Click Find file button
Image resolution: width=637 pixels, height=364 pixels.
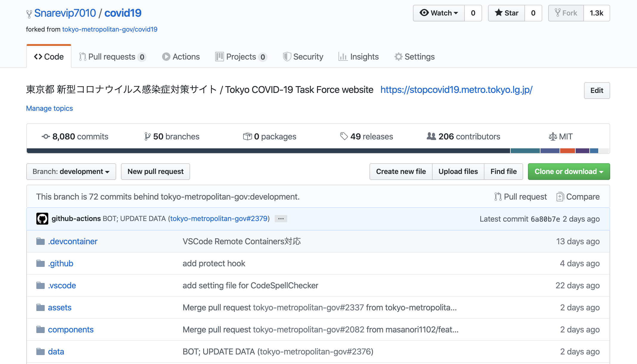(504, 172)
